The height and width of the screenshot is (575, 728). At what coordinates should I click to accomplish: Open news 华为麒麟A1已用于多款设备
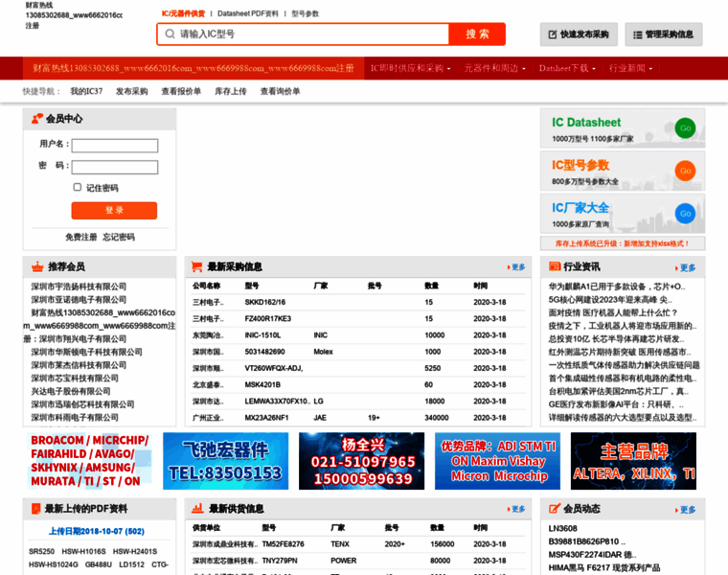point(617,287)
